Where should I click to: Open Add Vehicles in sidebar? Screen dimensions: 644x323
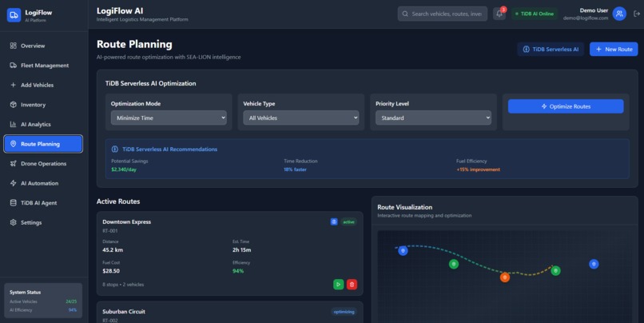[43, 85]
